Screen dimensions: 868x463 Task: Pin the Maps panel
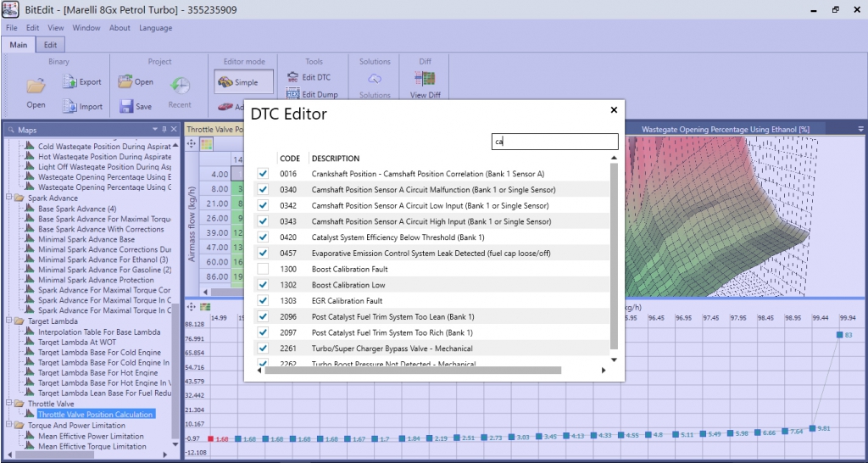point(164,130)
